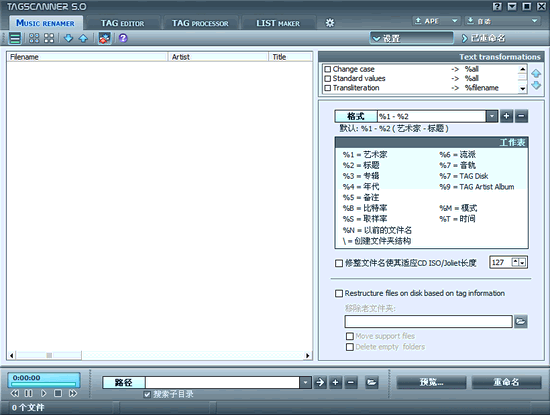Expand the 已重命名 panel
The image size is (550, 415).
point(484,38)
